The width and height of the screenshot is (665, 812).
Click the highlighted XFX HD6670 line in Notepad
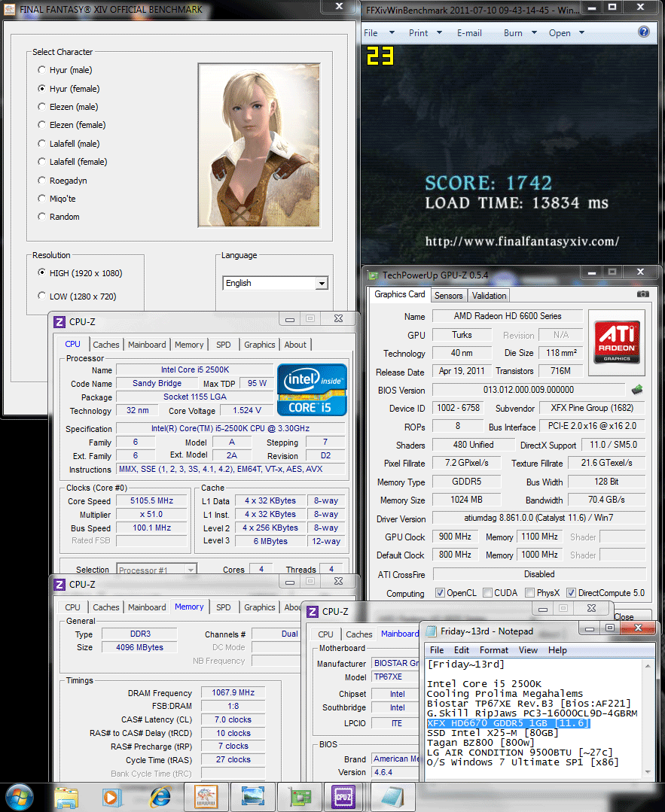tap(508, 723)
